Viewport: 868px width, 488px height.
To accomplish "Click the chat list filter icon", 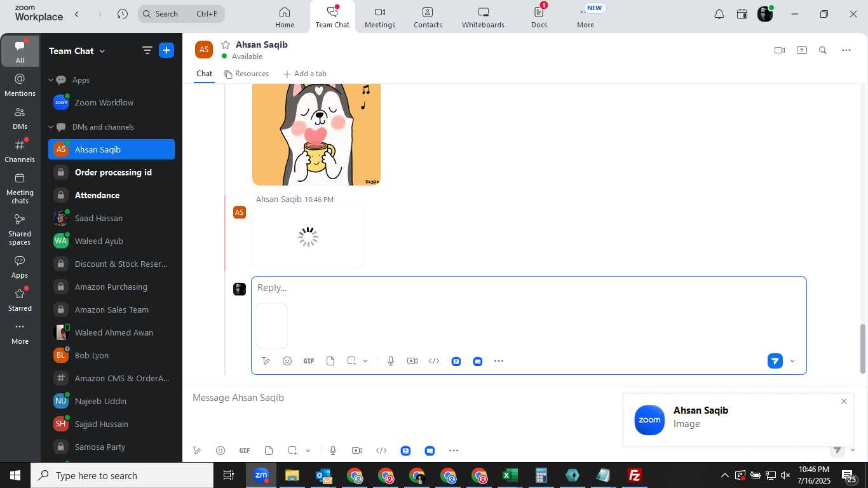I will pyautogui.click(x=147, y=51).
